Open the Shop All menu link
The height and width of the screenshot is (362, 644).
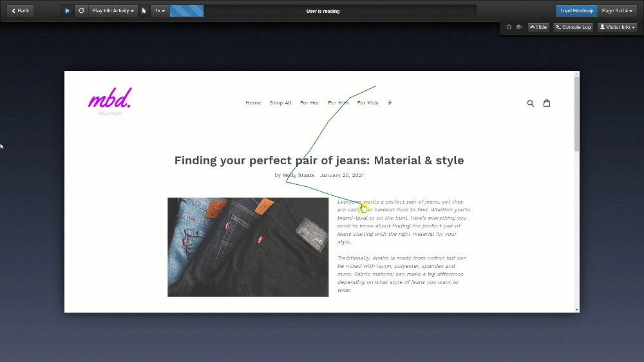281,102
